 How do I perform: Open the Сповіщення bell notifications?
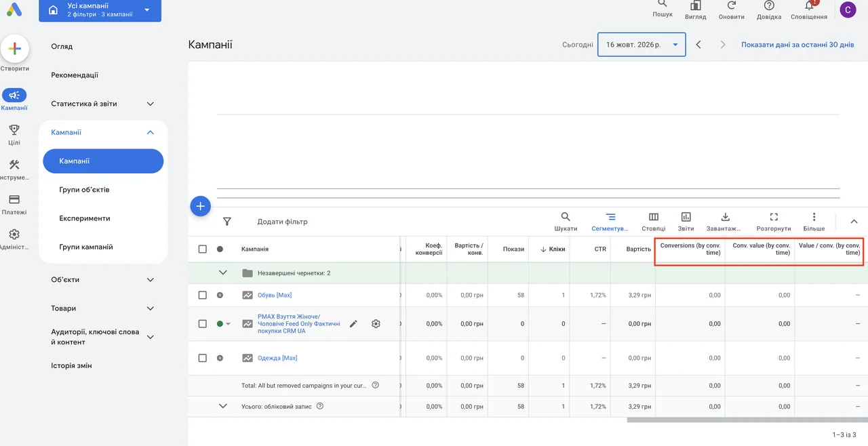(809, 5)
